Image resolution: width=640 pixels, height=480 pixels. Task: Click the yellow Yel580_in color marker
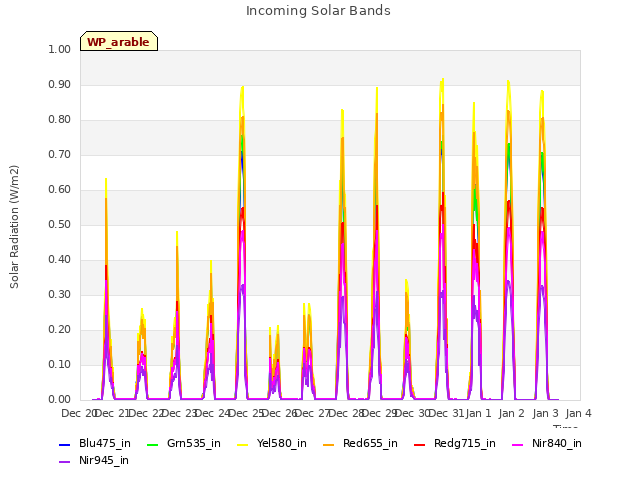click(x=242, y=444)
